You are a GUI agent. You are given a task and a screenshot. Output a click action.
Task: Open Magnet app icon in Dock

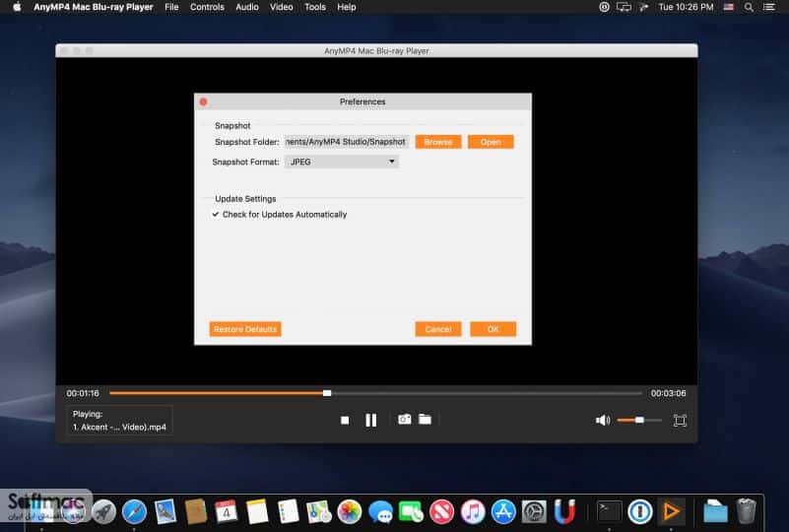pos(564,512)
